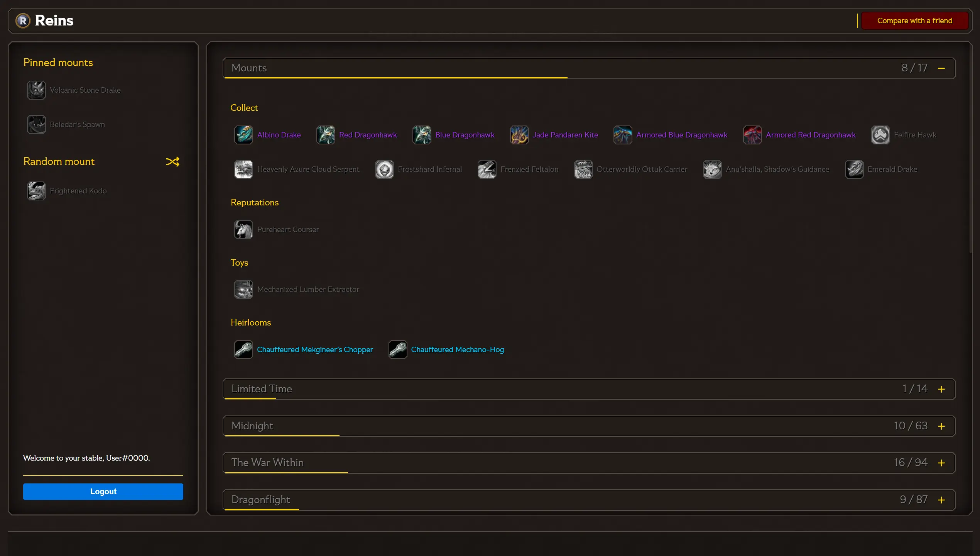The image size is (980, 556).
Task: Select the Jade Pandaren Kite icon
Action: 519,135
